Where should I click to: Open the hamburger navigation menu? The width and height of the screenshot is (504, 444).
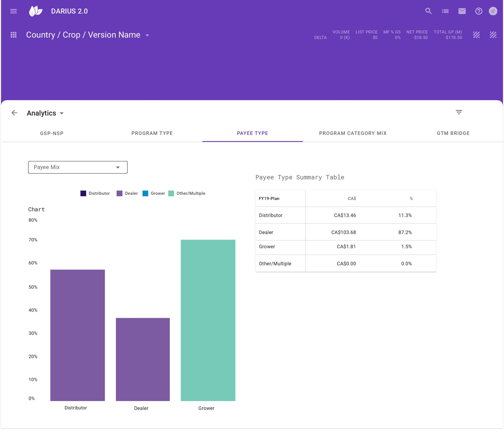[14, 11]
